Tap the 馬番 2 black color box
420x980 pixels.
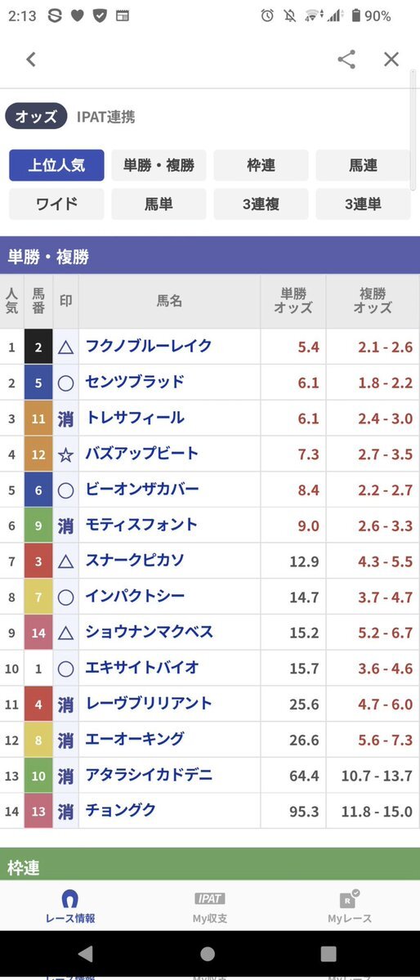pos(38,347)
